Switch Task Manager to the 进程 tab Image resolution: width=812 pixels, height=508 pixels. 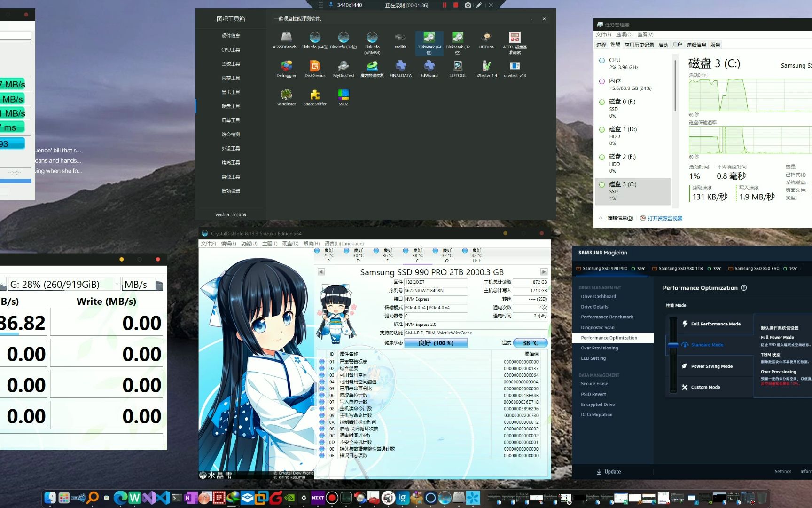[601, 45]
